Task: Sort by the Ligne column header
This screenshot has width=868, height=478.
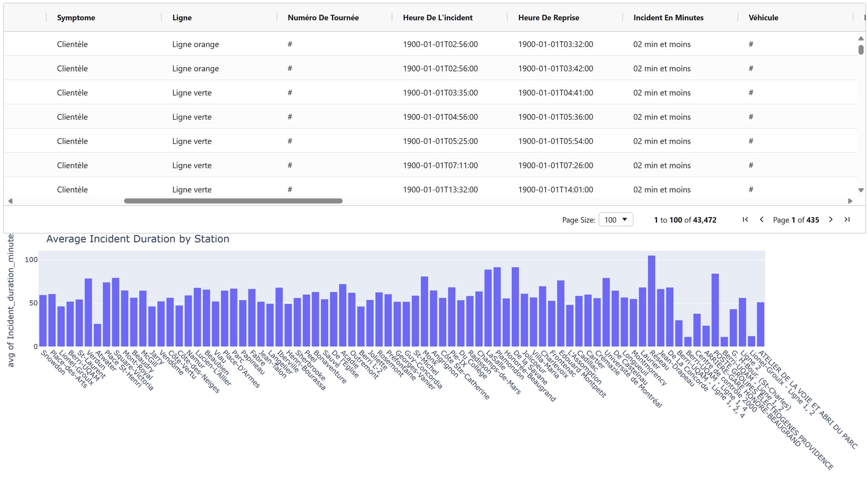Action: (182, 18)
